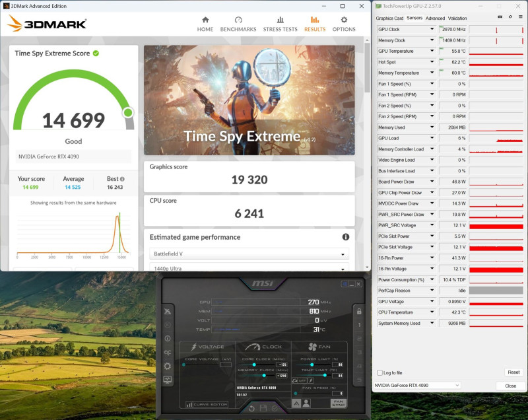Click info icon in Estimated game performance
This screenshot has width=528, height=420.
(x=345, y=237)
